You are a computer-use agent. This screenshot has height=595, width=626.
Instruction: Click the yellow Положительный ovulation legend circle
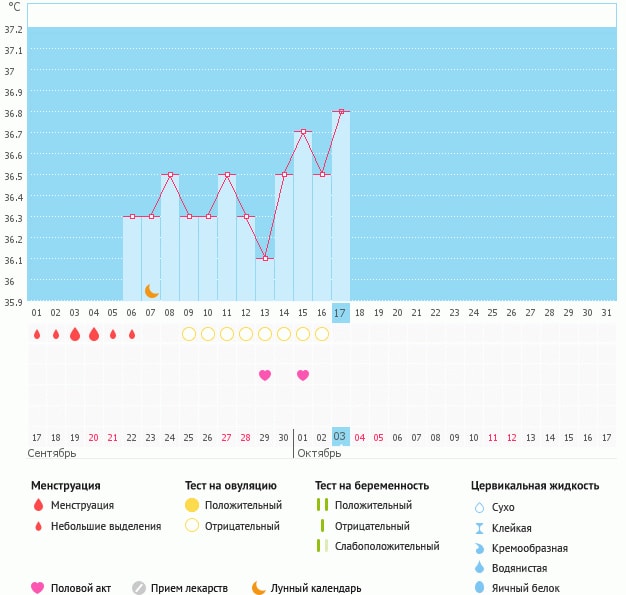click(x=192, y=505)
